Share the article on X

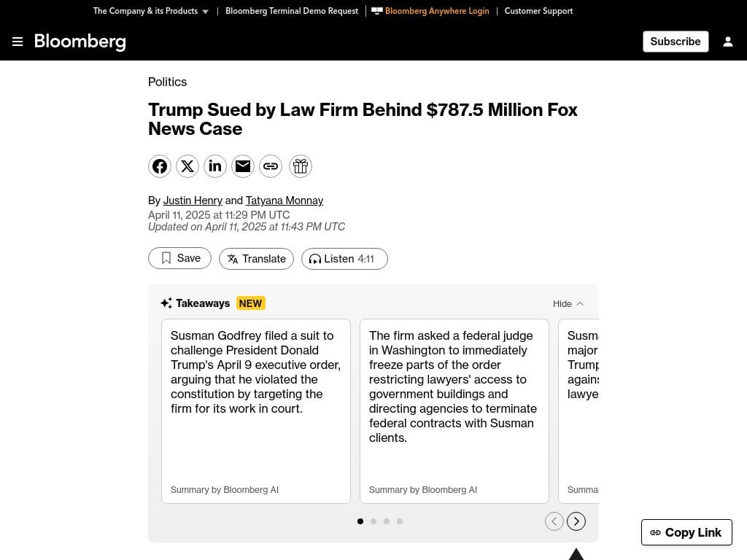click(x=187, y=166)
